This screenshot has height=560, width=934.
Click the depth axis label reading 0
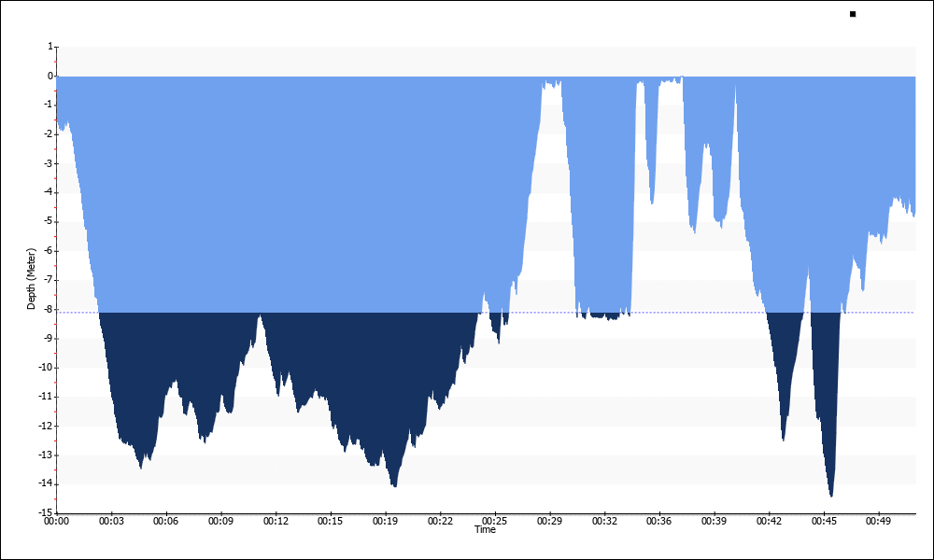pos(50,76)
